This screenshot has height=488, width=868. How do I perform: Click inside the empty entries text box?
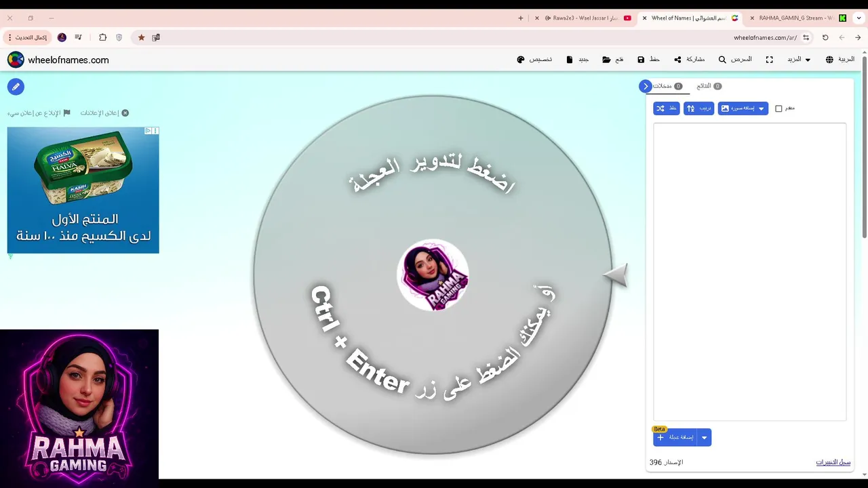[749, 271]
